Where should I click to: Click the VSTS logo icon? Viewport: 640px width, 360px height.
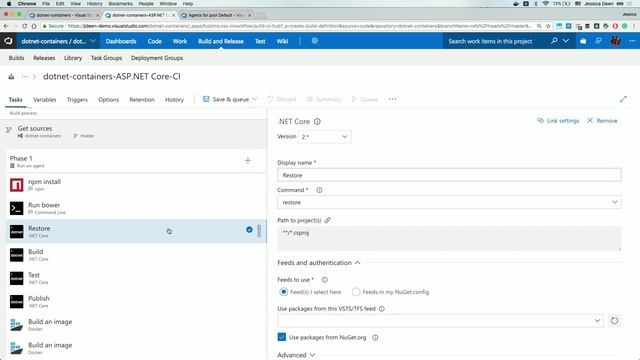[x=8, y=41]
